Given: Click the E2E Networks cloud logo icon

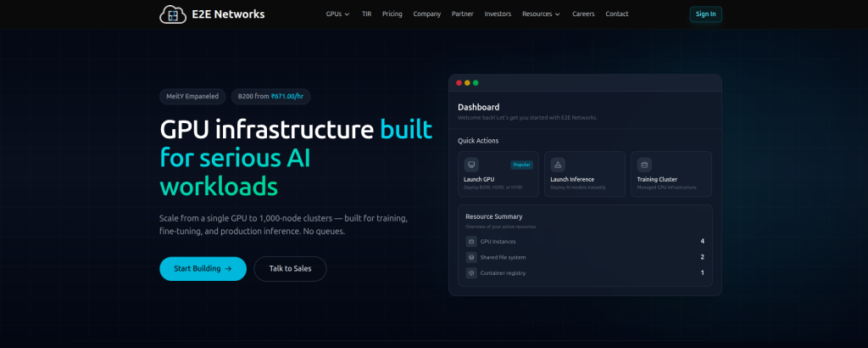Looking at the screenshot, I should 173,14.
